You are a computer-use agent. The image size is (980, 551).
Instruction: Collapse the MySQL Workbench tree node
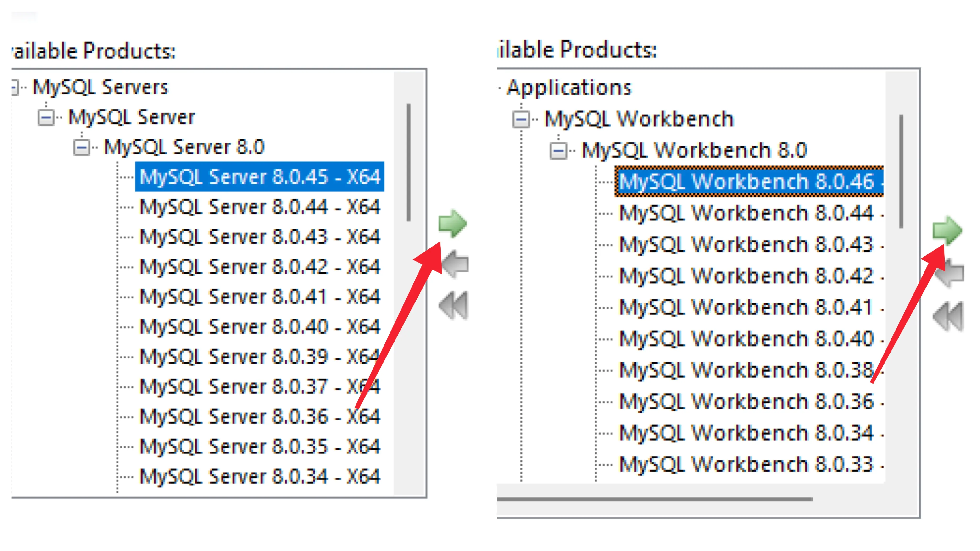pos(521,119)
